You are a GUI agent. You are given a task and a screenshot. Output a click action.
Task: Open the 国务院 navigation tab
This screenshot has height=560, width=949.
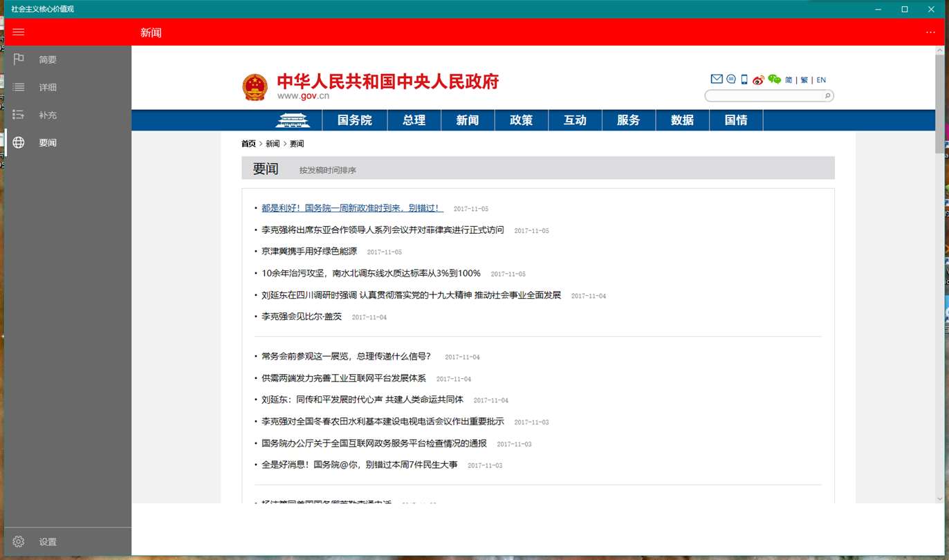(355, 120)
